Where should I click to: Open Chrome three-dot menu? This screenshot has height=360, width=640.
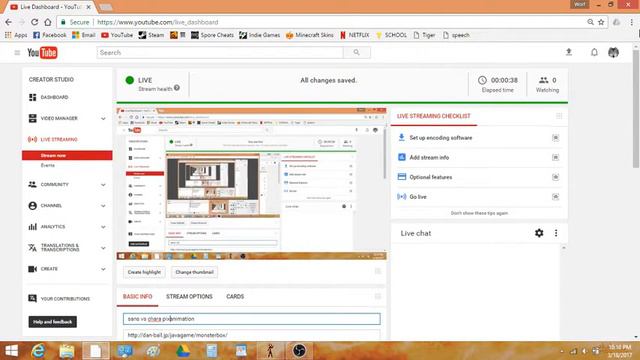(x=631, y=22)
